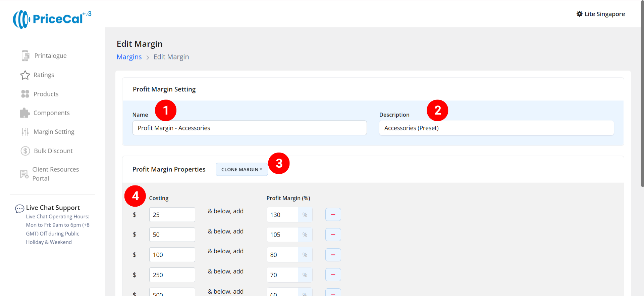This screenshot has width=644, height=296.
Task: Click the Products grid icon
Action: coord(25,94)
